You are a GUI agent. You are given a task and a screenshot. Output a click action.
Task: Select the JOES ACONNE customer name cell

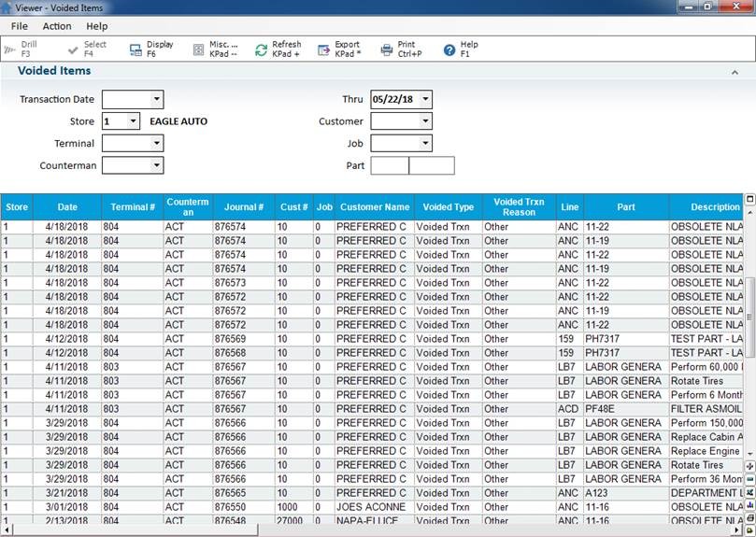(x=374, y=506)
